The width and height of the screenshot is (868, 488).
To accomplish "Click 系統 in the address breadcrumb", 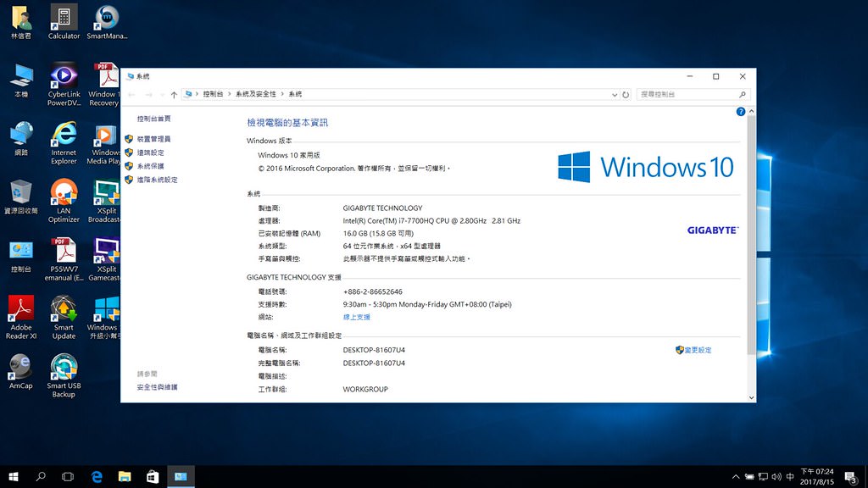I will 295,95.
